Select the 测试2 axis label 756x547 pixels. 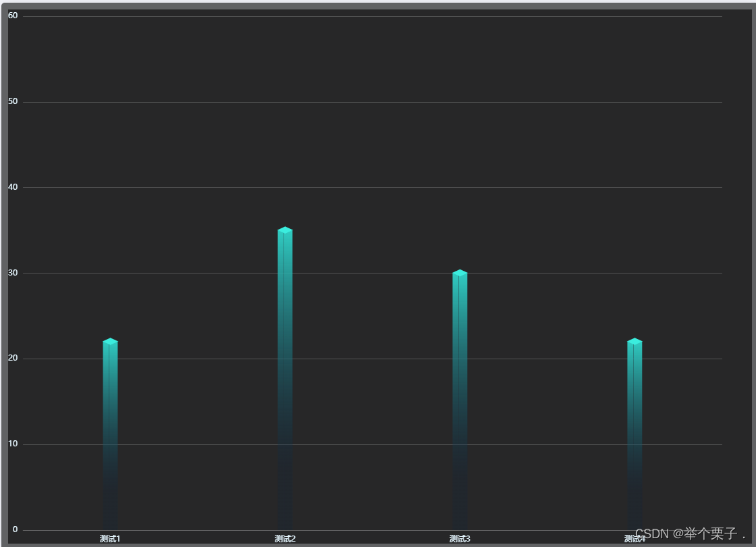click(x=283, y=538)
